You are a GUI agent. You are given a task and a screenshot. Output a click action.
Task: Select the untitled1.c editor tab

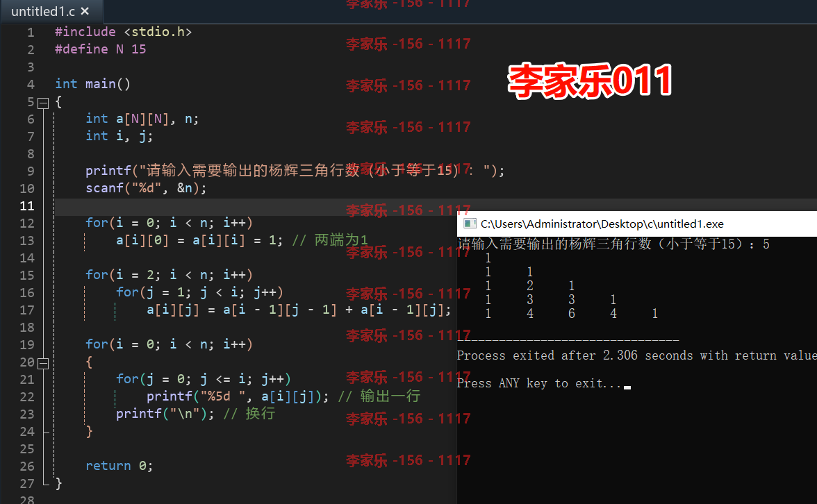point(51,11)
